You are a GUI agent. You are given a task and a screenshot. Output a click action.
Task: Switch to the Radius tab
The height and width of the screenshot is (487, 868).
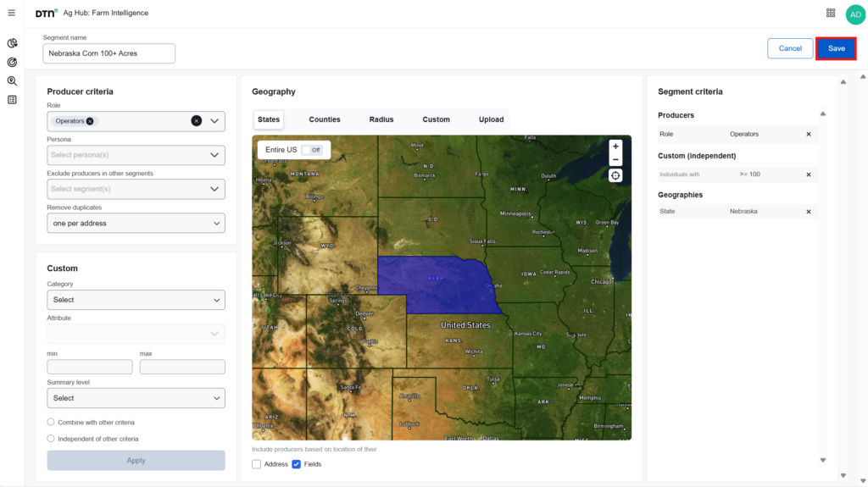click(x=381, y=119)
